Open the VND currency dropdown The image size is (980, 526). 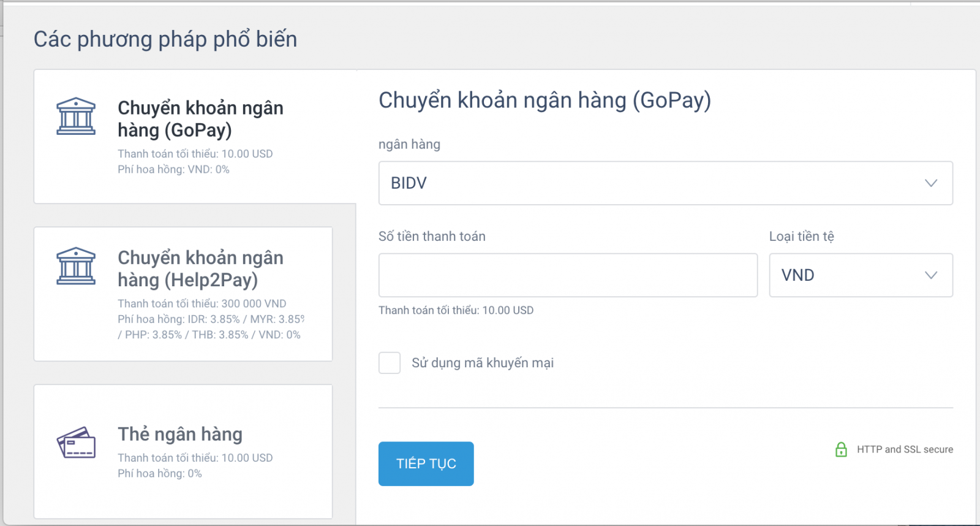point(861,275)
